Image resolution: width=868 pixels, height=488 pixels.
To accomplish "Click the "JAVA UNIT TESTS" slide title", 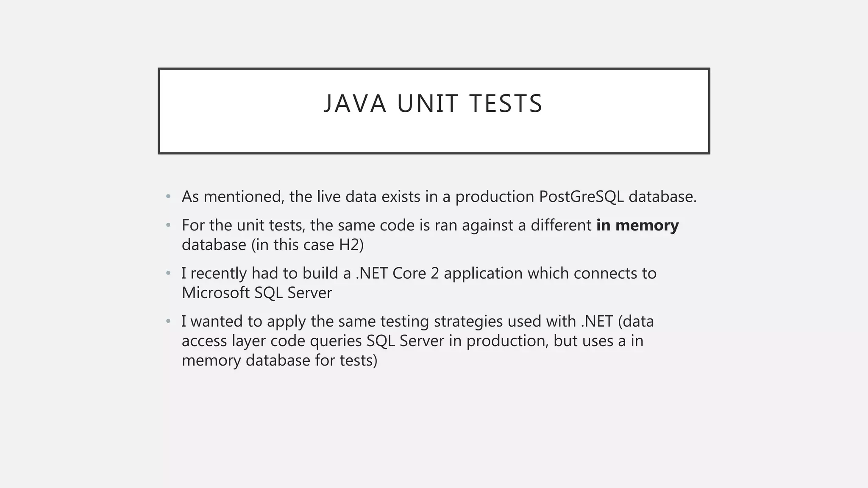I will point(433,104).
